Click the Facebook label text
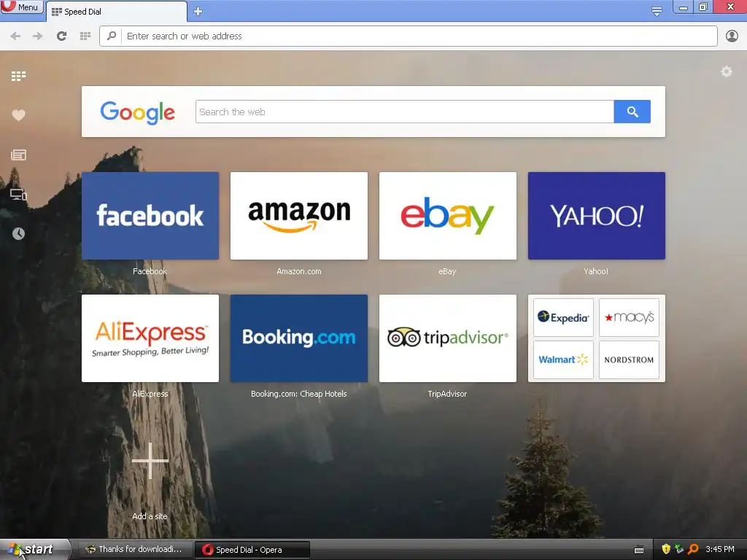747x560 pixels. point(150,271)
